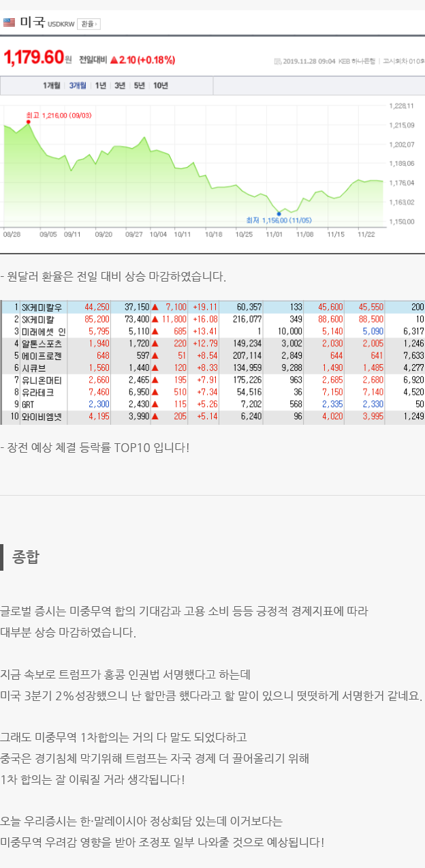Click up arrow icon in 시큐브 row
The image size is (425, 868).
pyautogui.click(x=155, y=368)
